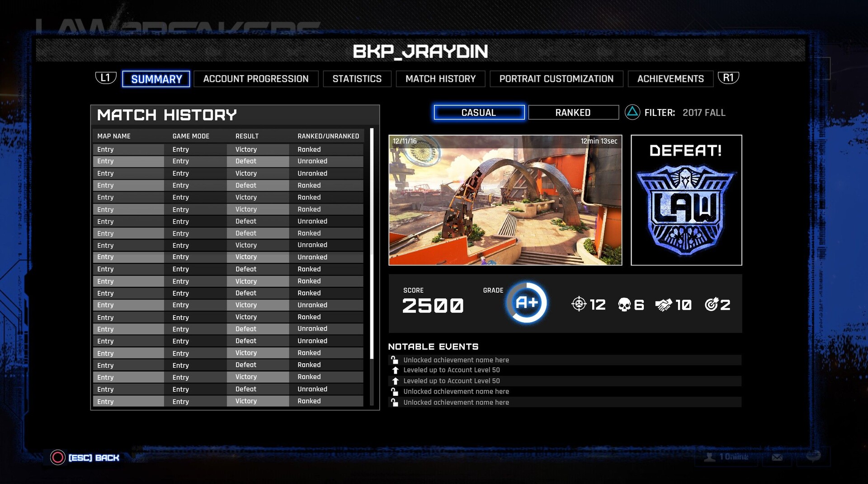Click the Result column header
Viewport: 868px width, 484px height.
[x=247, y=136]
